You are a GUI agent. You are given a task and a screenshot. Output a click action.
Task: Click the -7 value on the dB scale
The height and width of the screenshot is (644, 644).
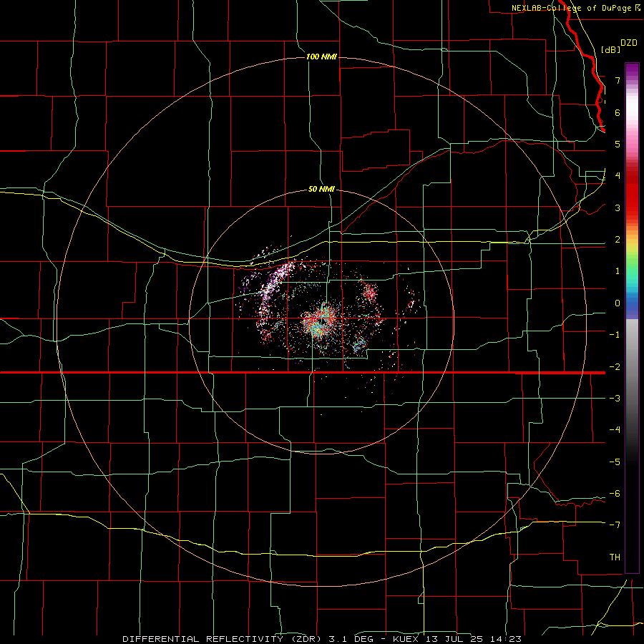point(615,525)
